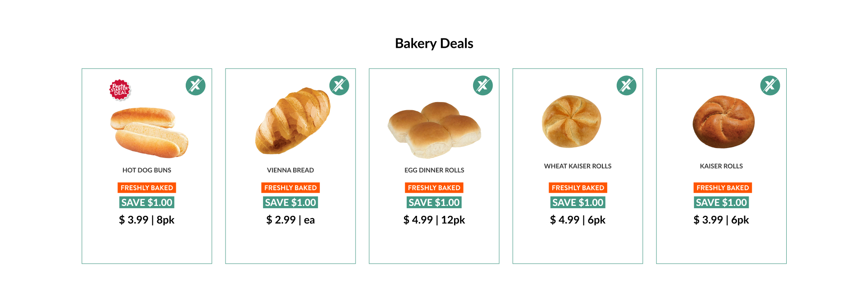Click the green icon on Egg Dinner Rolls card
The image size is (868, 303).
click(x=483, y=85)
